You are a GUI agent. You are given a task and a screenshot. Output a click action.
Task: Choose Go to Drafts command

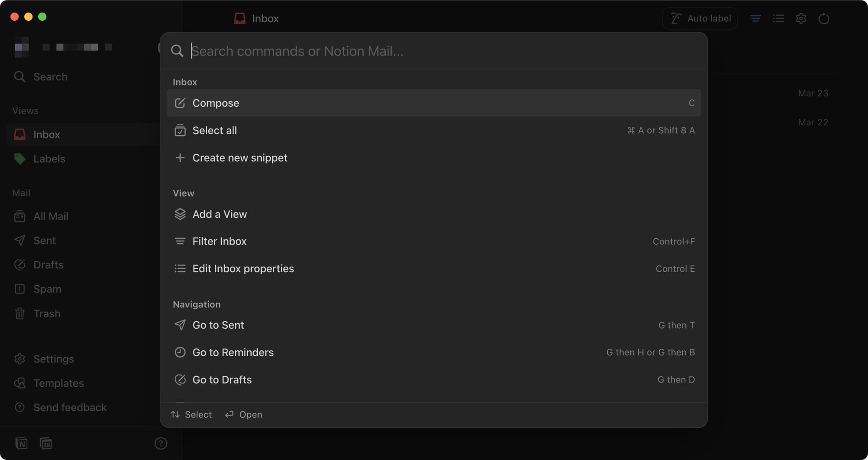434,379
